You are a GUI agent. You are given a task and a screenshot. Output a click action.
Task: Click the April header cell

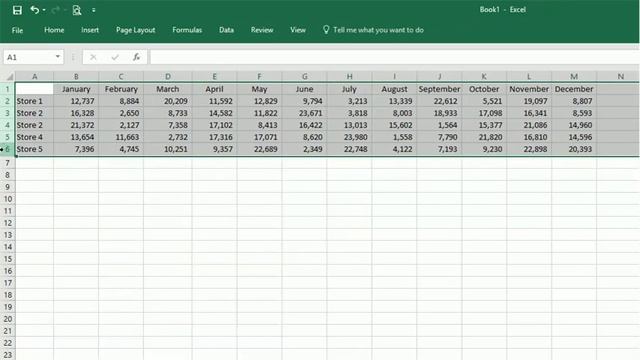pos(214,89)
